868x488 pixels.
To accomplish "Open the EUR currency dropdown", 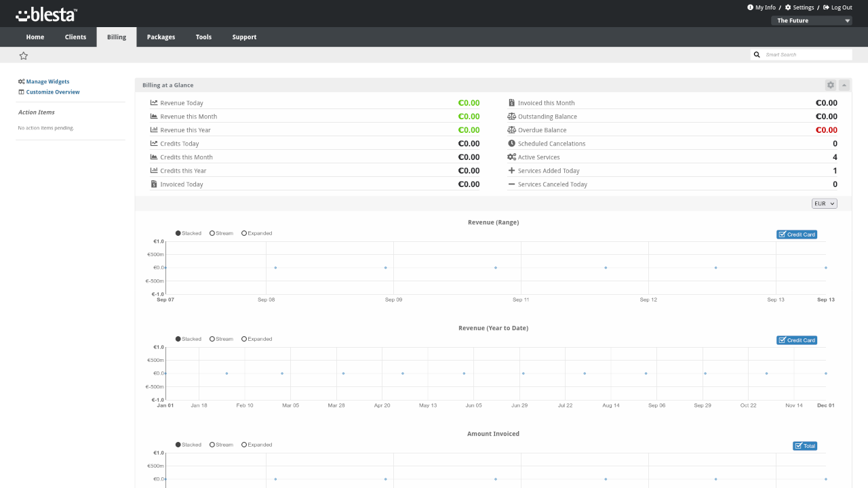I will [825, 203].
